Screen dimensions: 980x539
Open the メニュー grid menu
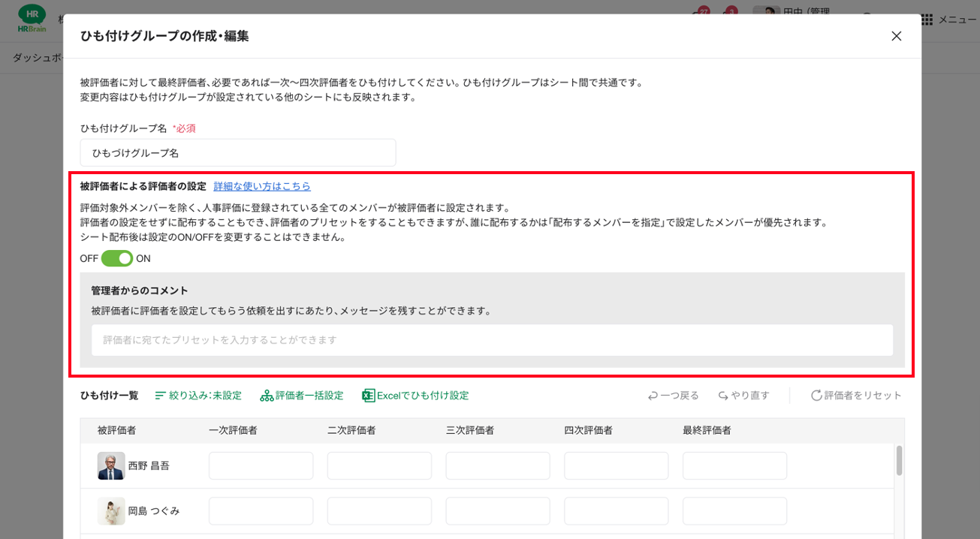pos(949,20)
